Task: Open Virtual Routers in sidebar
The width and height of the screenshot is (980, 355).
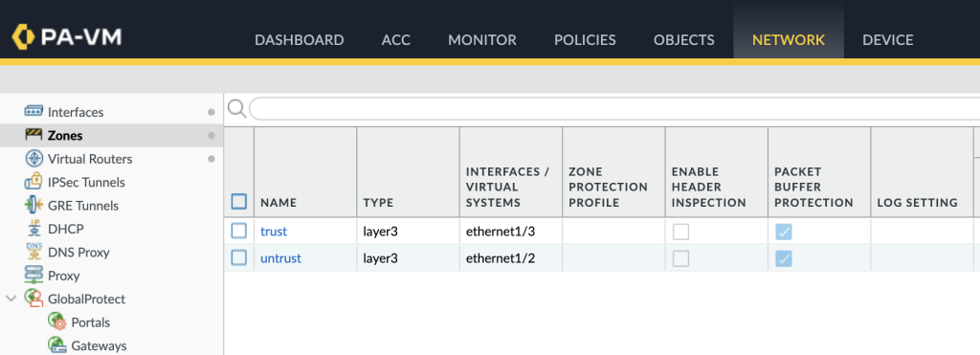Action: click(x=90, y=159)
